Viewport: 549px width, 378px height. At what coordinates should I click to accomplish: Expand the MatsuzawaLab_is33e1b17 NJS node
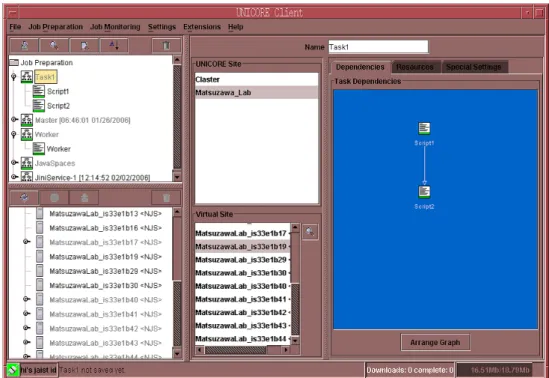pyautogui.click(x=27, y=242)
